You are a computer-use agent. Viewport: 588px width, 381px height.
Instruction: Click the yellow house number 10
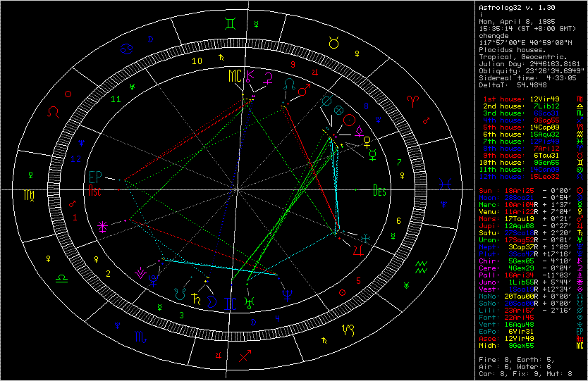click(197, 61)
